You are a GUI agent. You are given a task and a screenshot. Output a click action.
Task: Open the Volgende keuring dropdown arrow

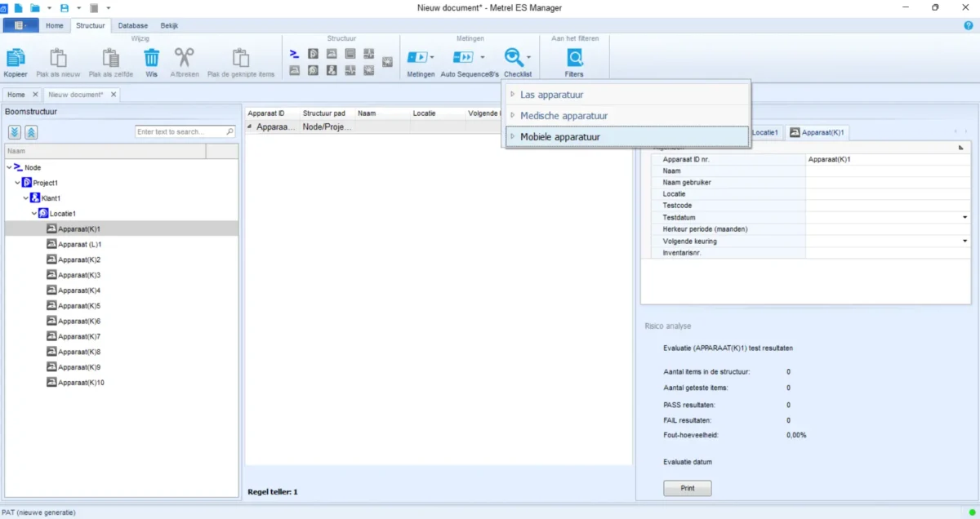click(965, 242)
